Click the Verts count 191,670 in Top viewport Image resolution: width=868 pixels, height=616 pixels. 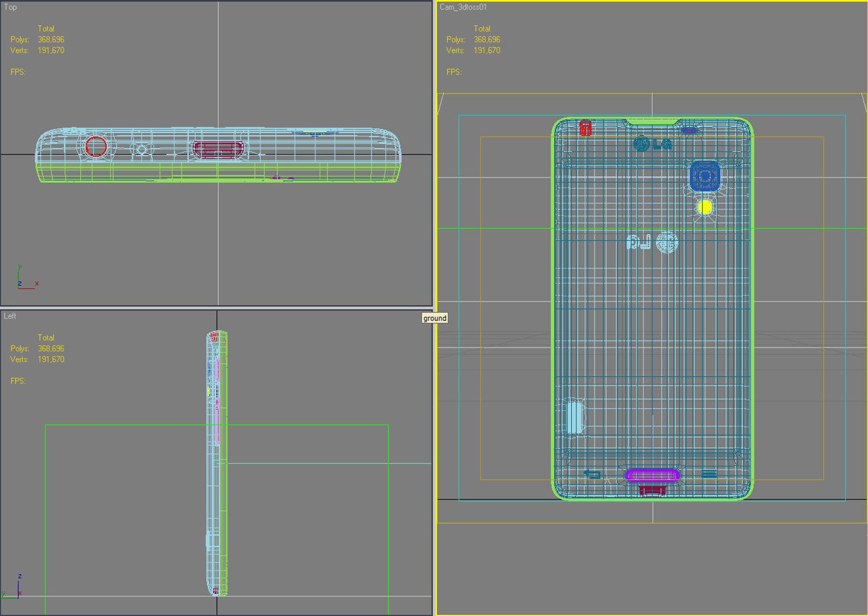coord(51,50)
